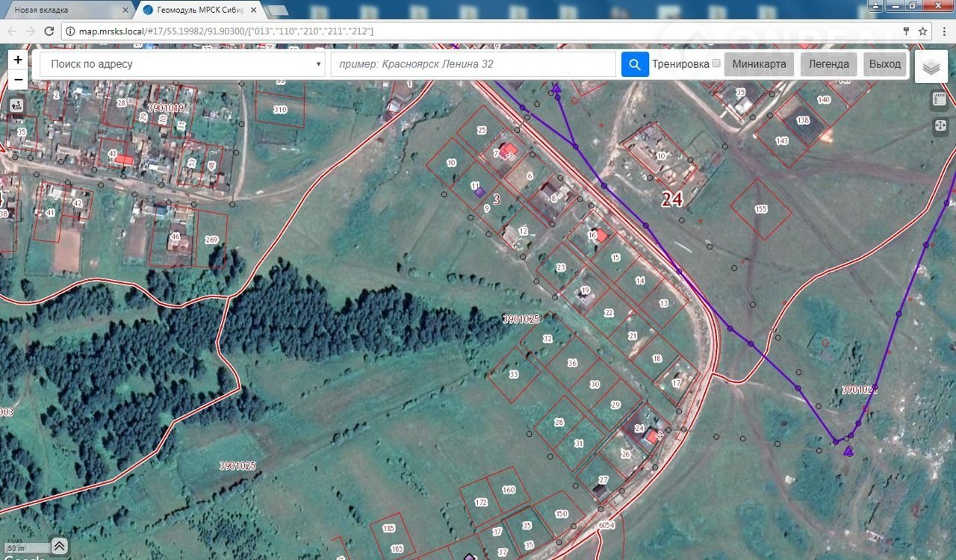Bookmark page with the star icon
The height and width of the screenshot is (560, 956).
click(x=923, y=31)
